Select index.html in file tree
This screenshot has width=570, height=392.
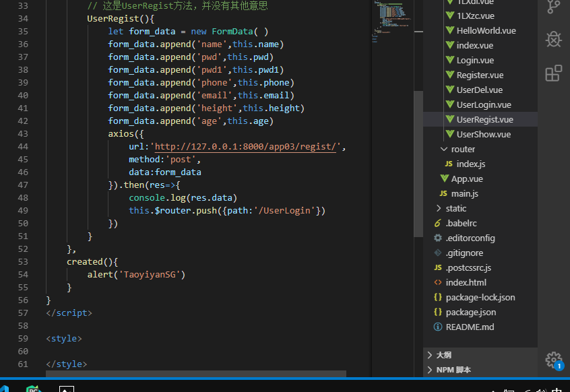point(466,282)
